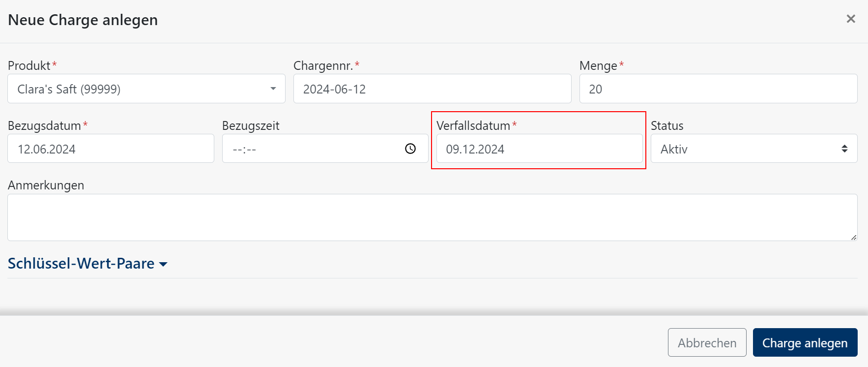The image size is (868, 367).
Task: Open the time picker clock icon
Action: click(410, 149)
